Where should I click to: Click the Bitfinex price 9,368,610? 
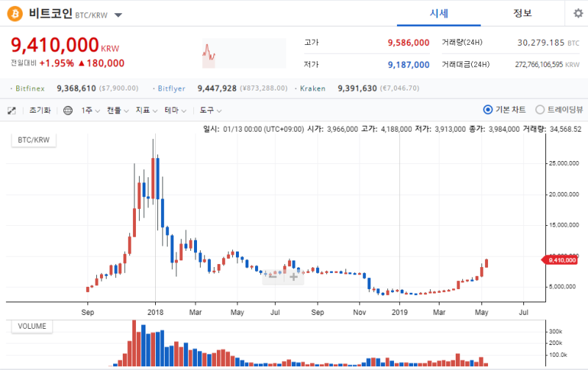pos(76,88)
